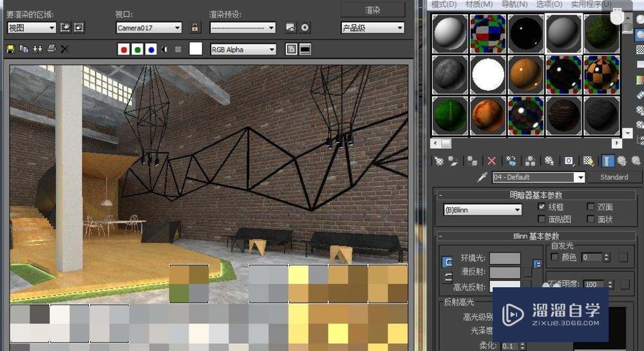Clear the rendered frame with X icon
The width and height of the screenshot is (644, 351).
tap(64, 49)
